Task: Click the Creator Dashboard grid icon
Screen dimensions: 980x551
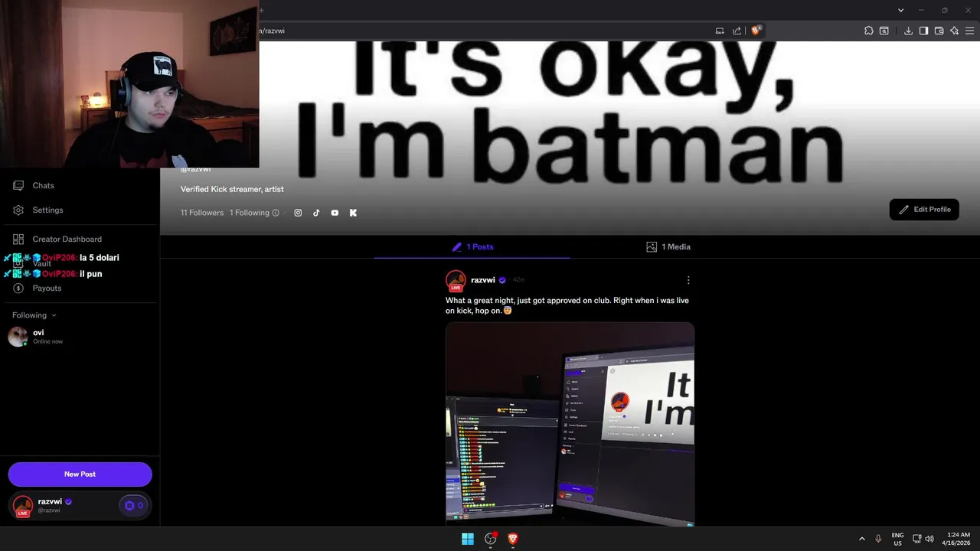Action: (x=18, y=239)
